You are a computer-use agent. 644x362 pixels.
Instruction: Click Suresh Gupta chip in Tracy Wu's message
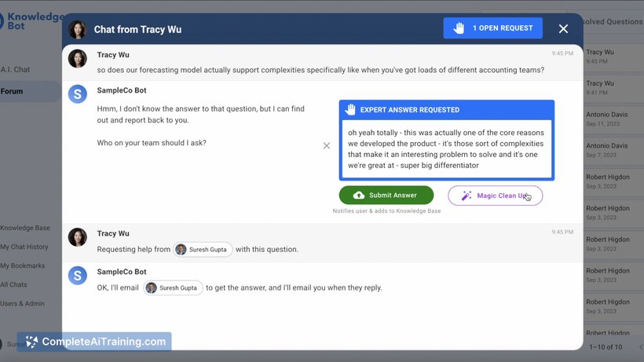point(203,249)
